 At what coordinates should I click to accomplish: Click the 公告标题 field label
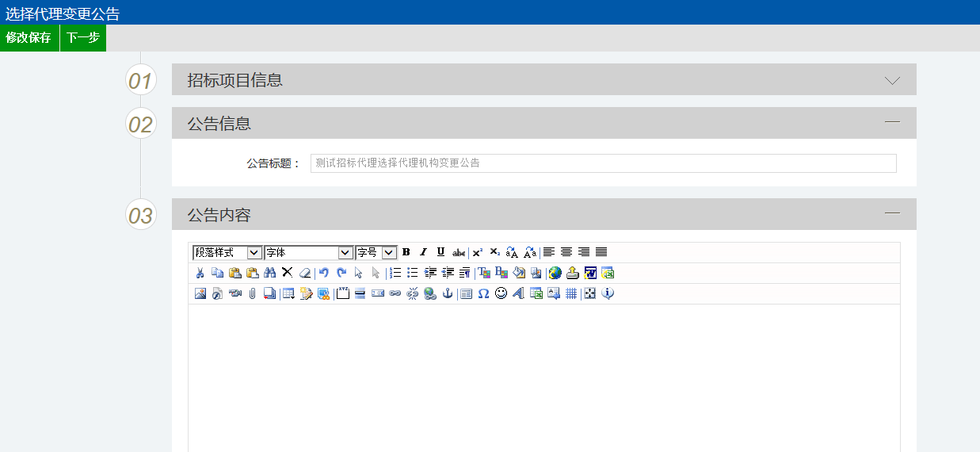[273, 163]
